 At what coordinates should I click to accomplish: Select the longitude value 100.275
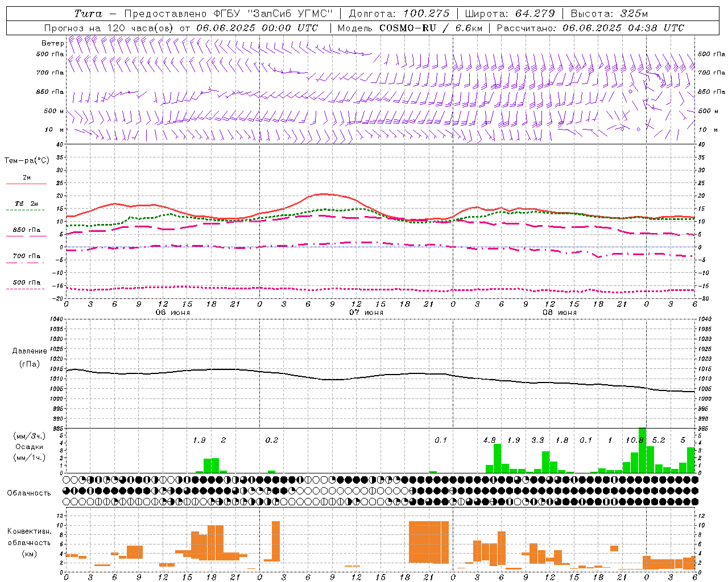point(426,14)
